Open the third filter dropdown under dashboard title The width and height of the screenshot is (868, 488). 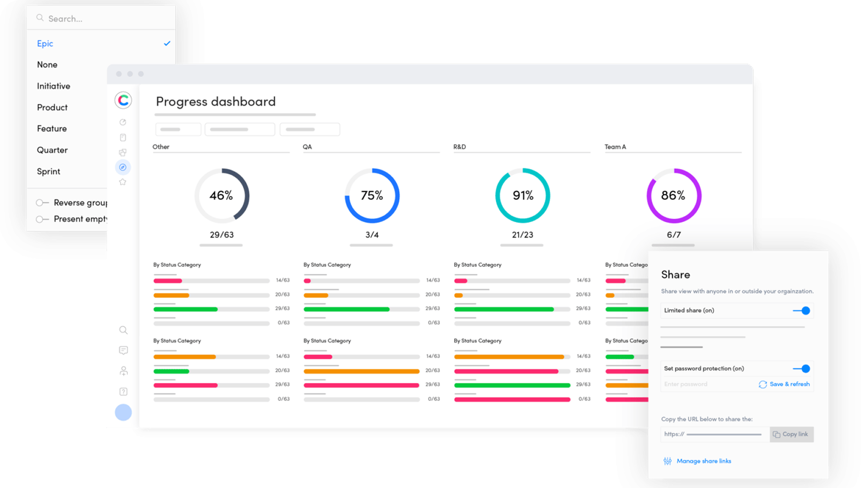tap(309, 129)
